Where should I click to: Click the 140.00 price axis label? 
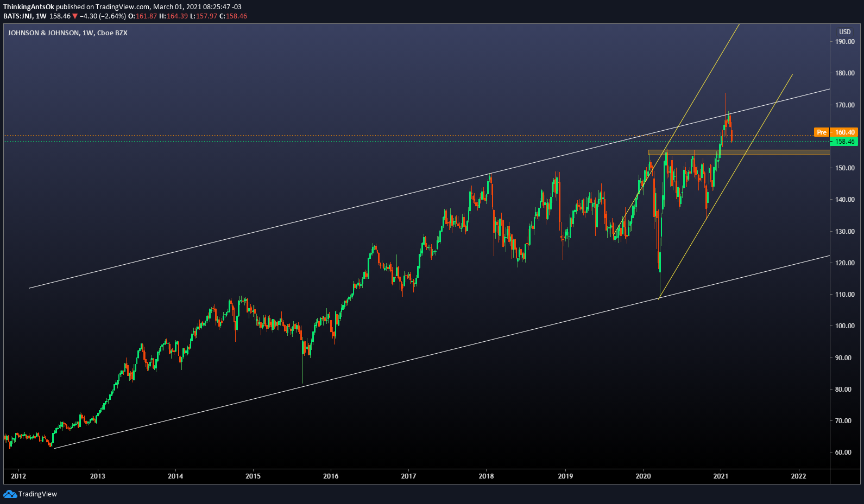point(845,200)
